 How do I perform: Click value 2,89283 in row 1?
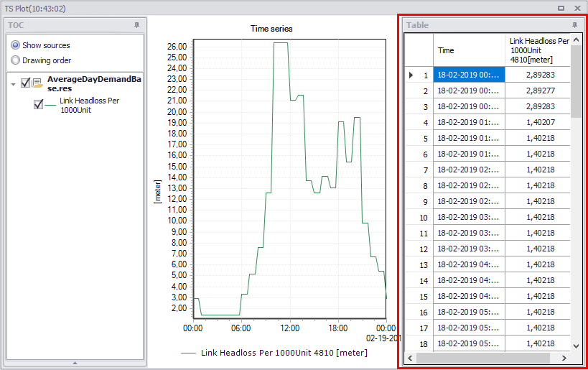tap(538, 75)
